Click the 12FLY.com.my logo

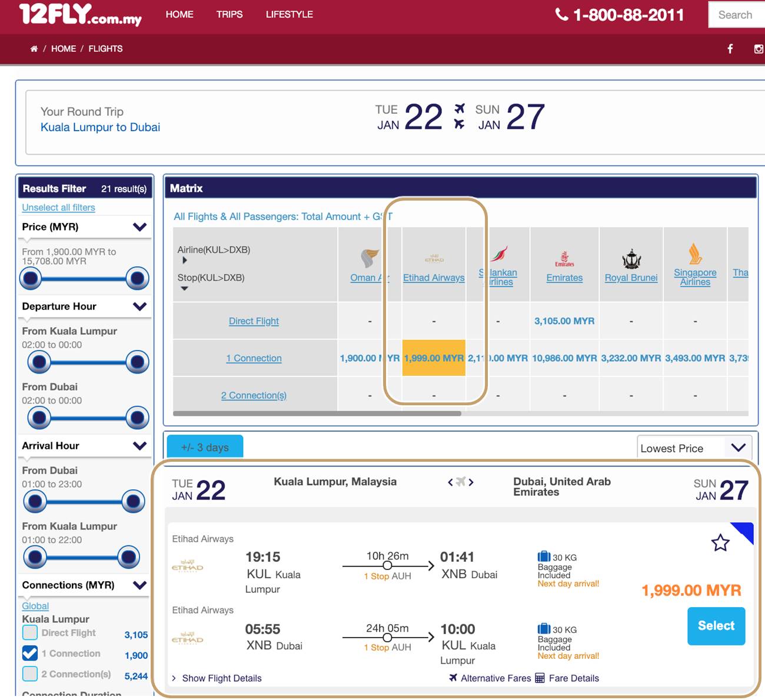point(81,14)
